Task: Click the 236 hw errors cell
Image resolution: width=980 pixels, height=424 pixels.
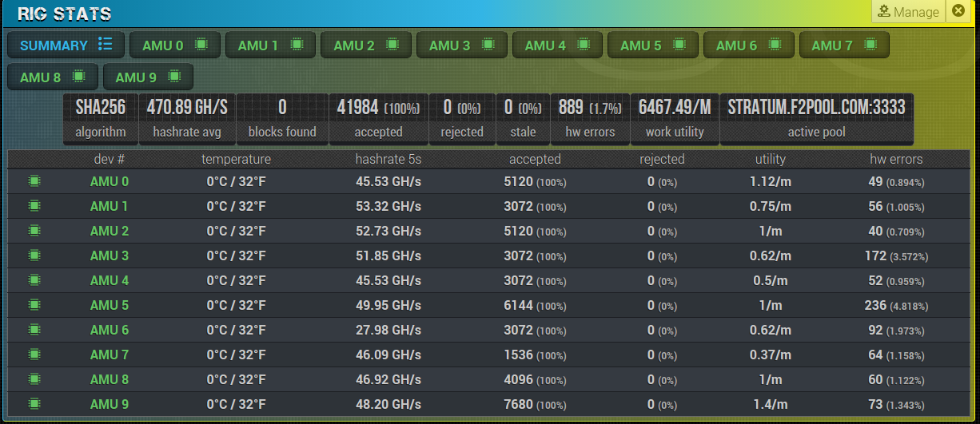Action: [x=894, y=305]
